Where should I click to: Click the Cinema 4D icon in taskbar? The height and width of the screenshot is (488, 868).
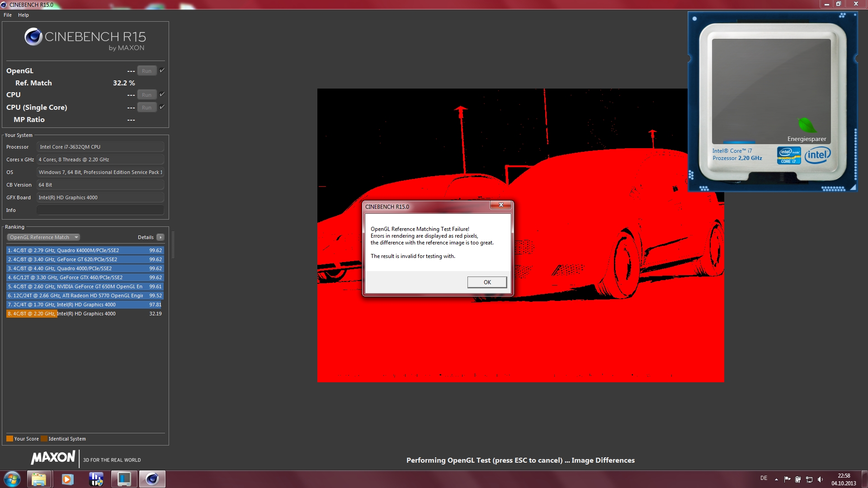[x=152, y=479]
